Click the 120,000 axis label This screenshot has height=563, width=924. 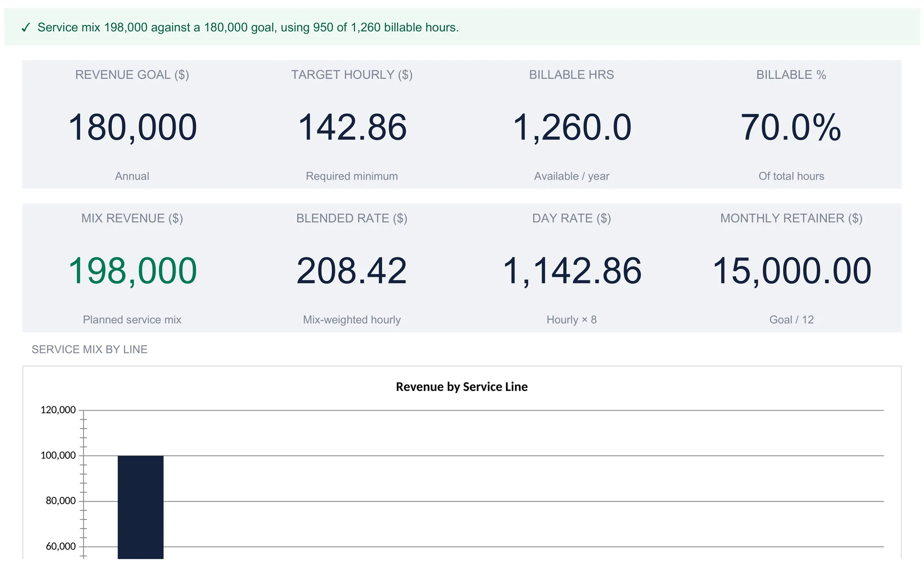pyautogui.click(x=58, y=410)
